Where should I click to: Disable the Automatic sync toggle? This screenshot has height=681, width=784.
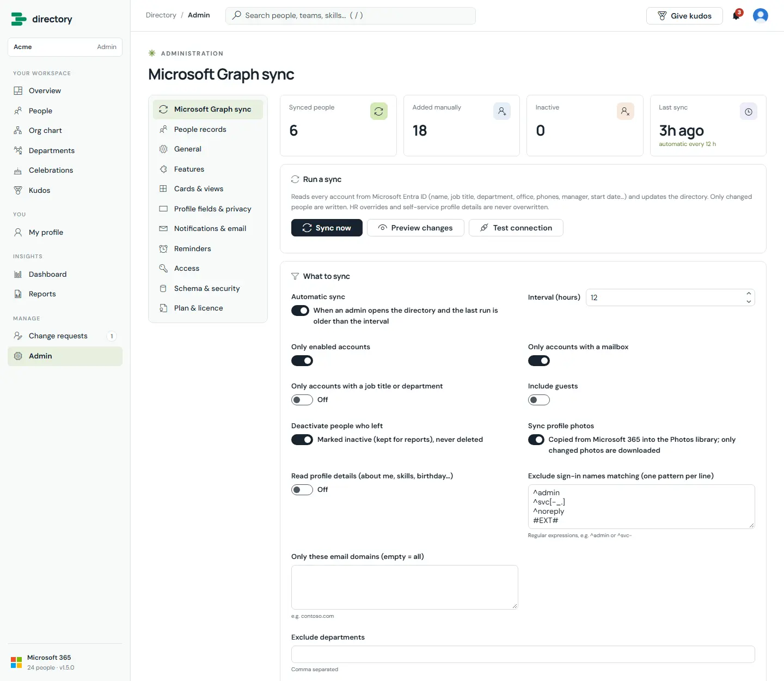tap(300, 311)
